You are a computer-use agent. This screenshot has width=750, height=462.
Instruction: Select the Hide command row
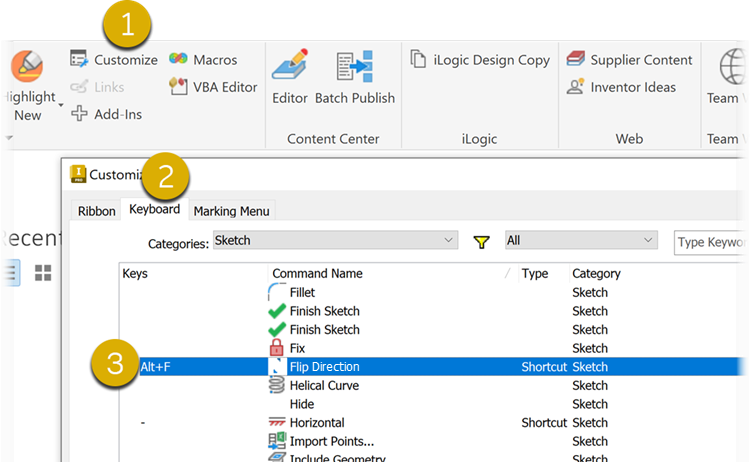(x=433, y=404)
